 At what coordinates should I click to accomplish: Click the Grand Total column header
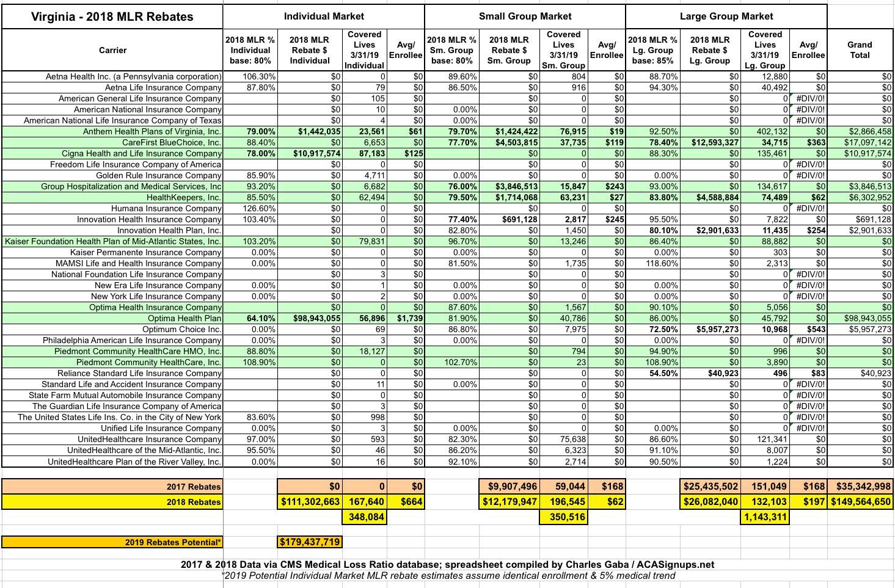click(859, 50)
